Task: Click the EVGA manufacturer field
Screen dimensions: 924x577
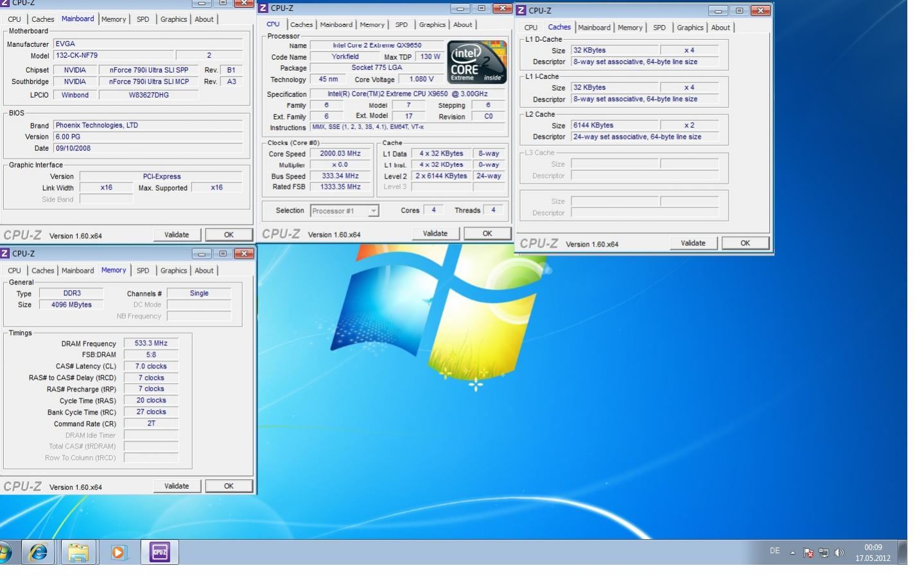Action: pyautogui.click(x=148, y=44)
